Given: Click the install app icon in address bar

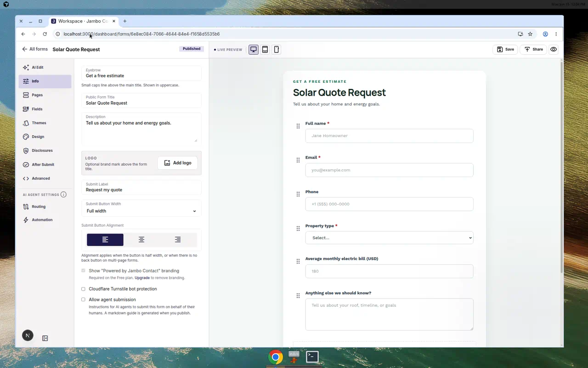Looking at the screenshot, I should coord(520,34).
